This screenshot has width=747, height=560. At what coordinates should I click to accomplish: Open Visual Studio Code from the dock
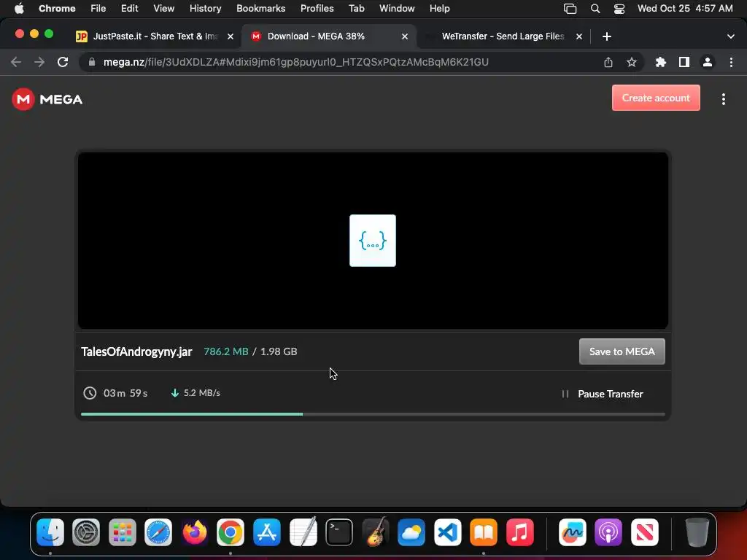447,532
